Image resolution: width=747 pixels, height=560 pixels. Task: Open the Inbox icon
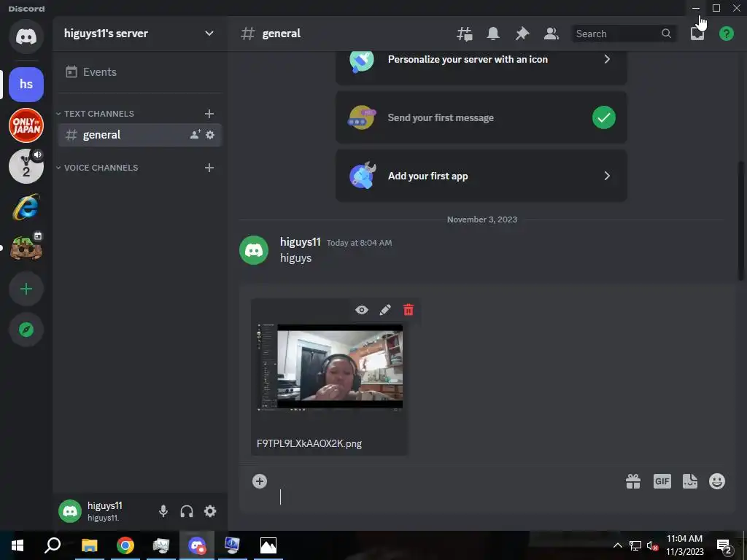point(697,34)
